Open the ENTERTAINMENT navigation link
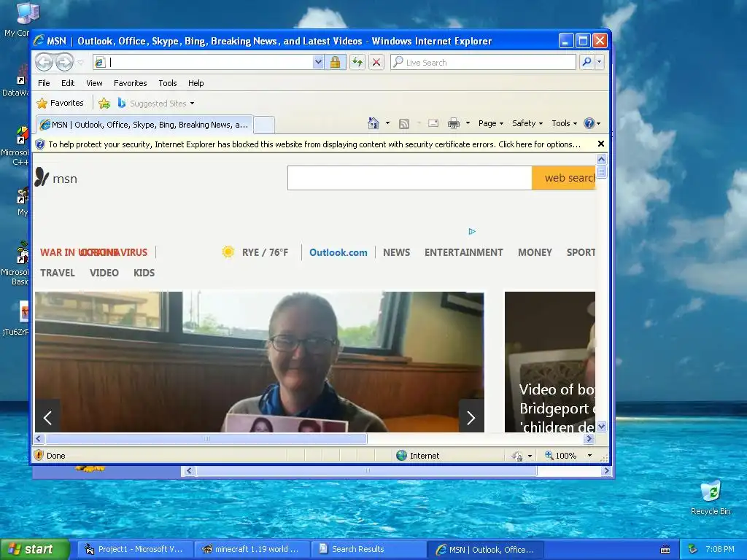Image resolution: width=747 pixels, height=560 pixels. pyautogui.click(x=463, y=252)
